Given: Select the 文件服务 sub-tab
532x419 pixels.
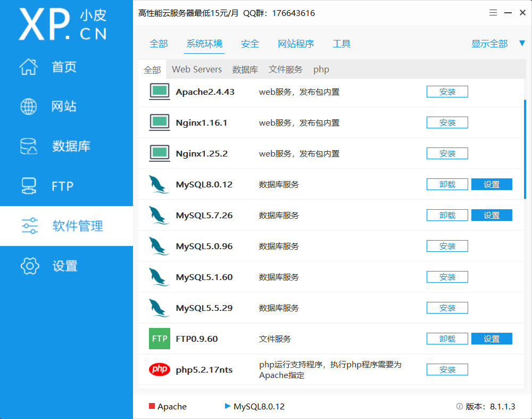Looking at the screenshot, I should [x=285, y=70].
